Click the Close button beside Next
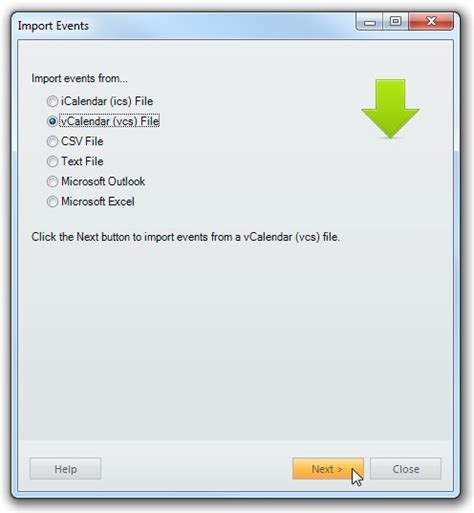The height and width of the screenshot is (513, 474). click(406, 469)
